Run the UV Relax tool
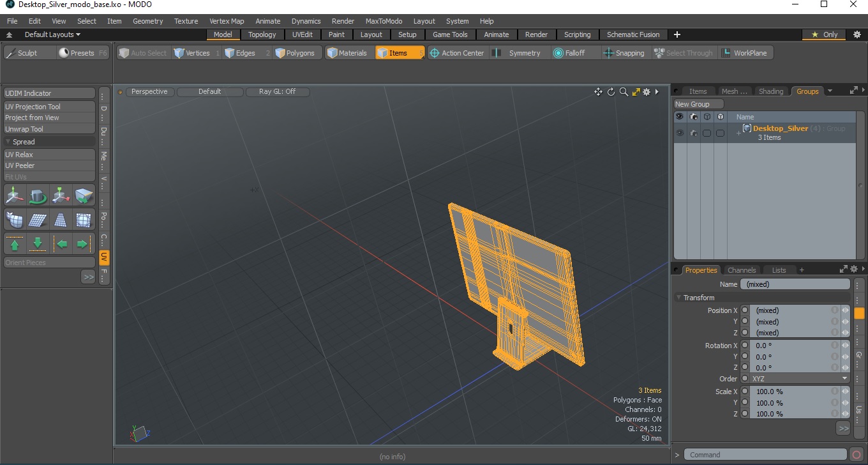 (49, 155)
